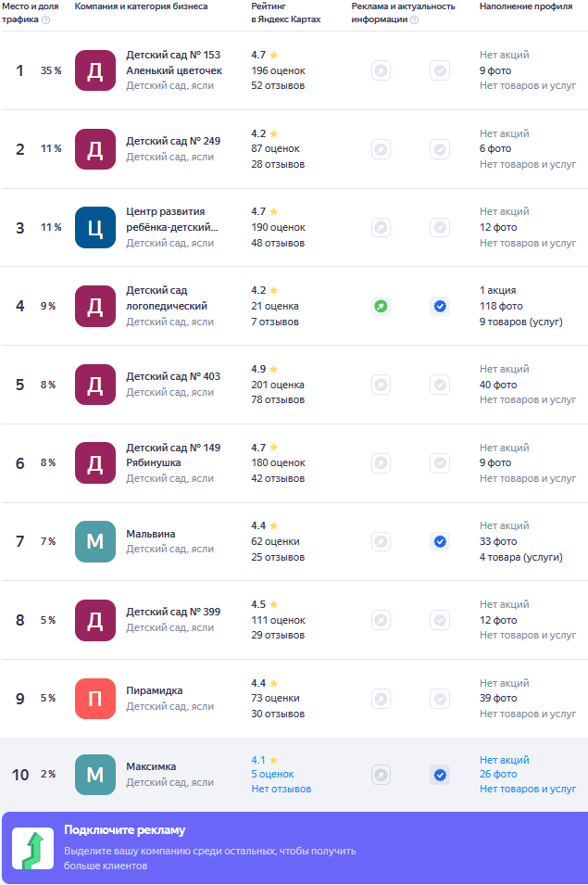The width and height of the screenshot is (588, 885).
Task: Open the 'Нет отзывов' link for Максимка
Action: click(x=281, y=790)
